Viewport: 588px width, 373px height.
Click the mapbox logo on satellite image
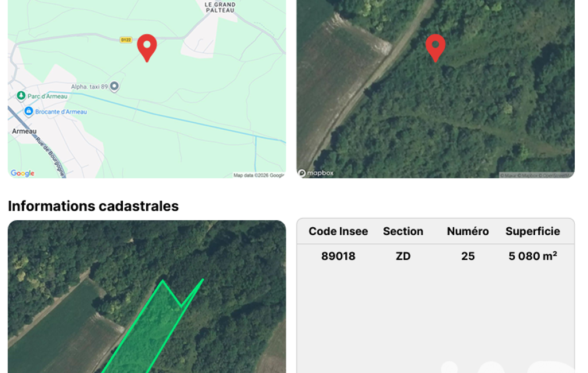pos(316,173)
